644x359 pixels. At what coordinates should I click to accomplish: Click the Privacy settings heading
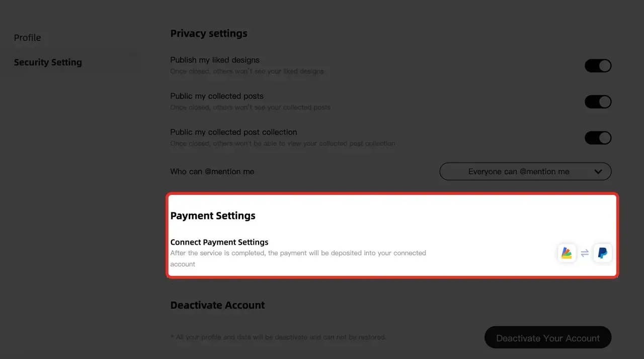[209, 34]
